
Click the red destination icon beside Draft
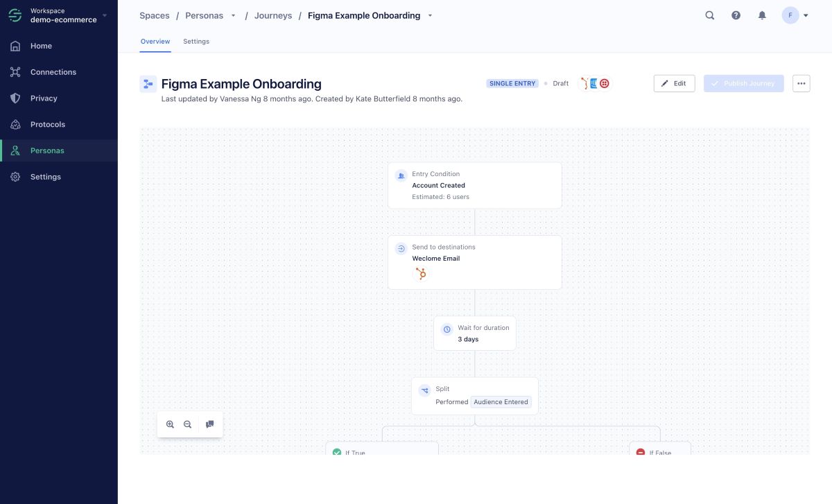coord(605,83)
